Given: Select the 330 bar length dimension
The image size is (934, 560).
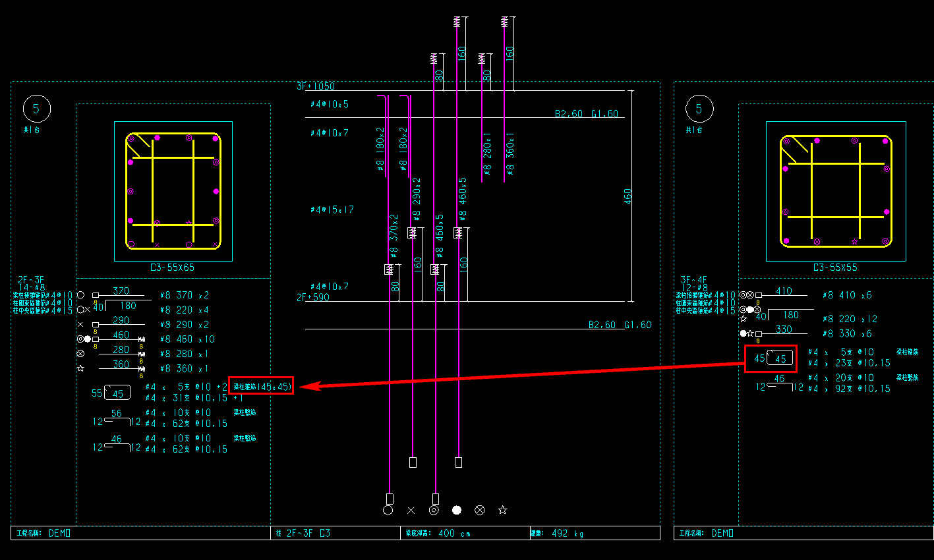Looking at the screenshot, I should (784, 329).
